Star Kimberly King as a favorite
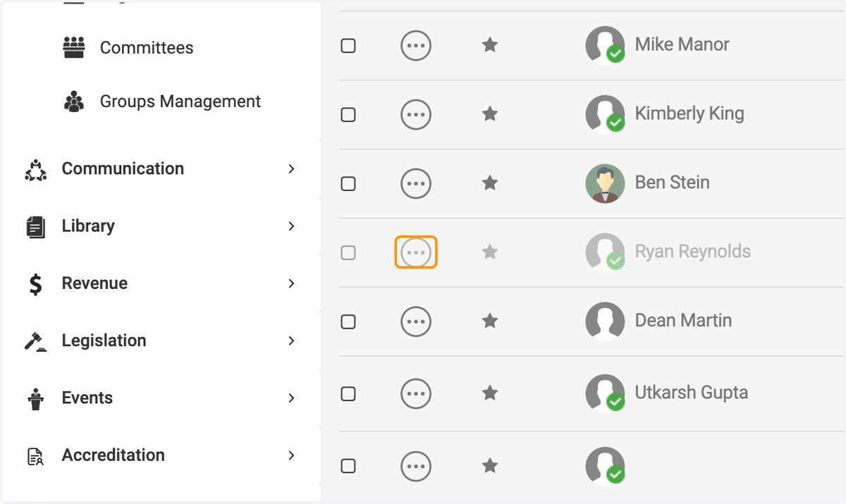 pyautogui.click(x=490, y=113)
